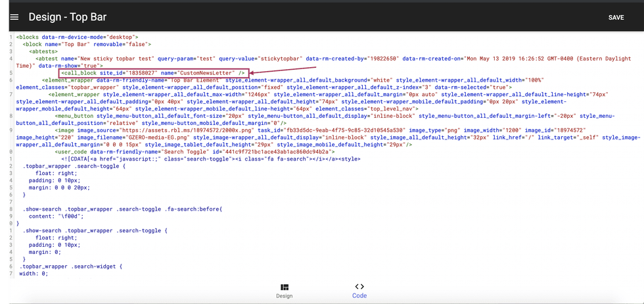Click the Design layout grid icon
Viewport: 644px width, 304px height.
(x=284, y=287)
